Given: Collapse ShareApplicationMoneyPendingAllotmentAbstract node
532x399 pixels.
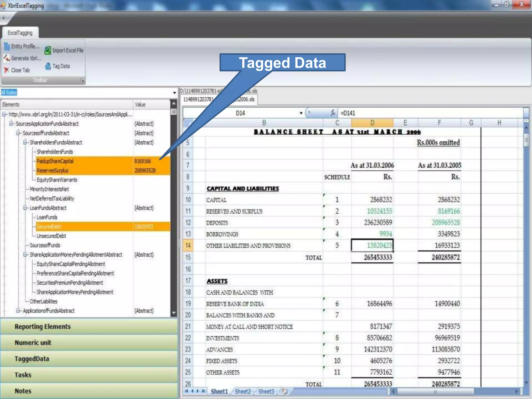Looking at the screenshot, I should coord(25,255).
